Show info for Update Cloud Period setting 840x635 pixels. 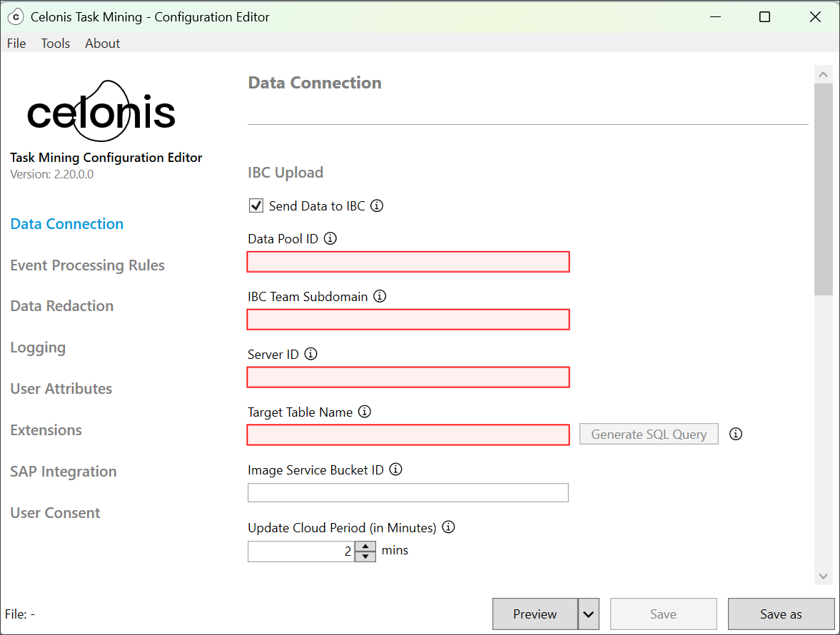(x=448, y=527)
